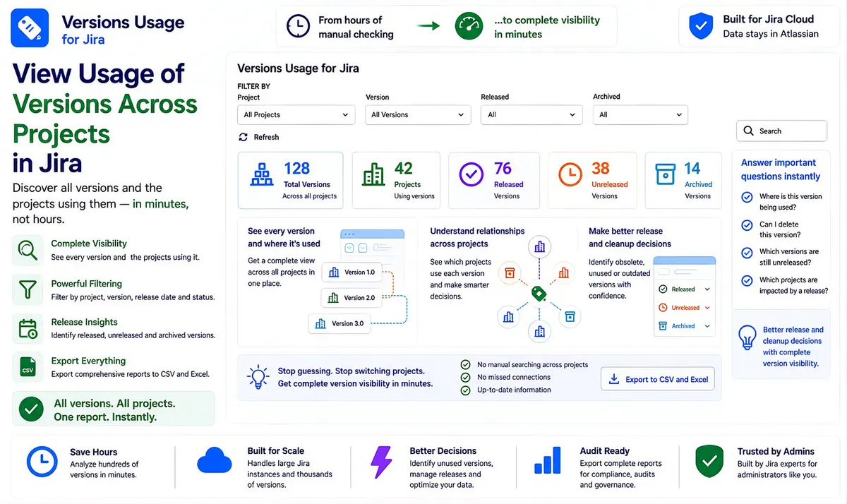The image size is (847, 504).
Task: Click the lightbulb icon by Better release
Action: pyautogui.click(x=747, y=338)
